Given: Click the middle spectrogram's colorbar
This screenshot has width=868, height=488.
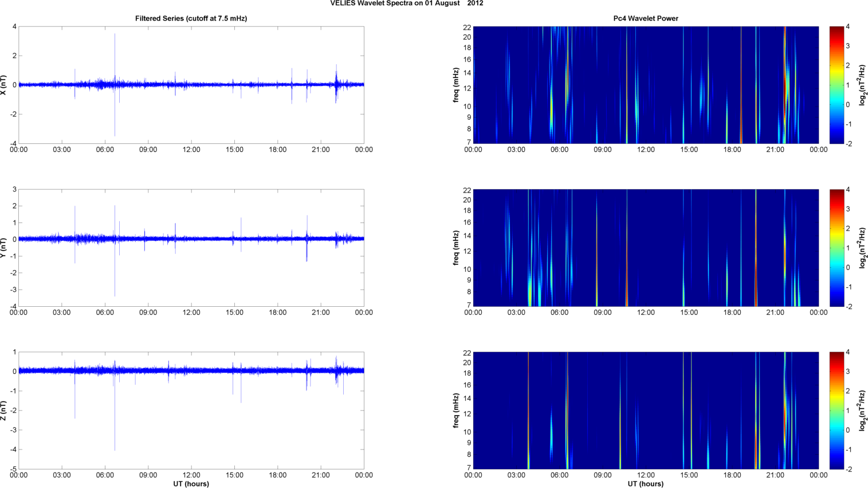Looking at the screenshot, I should 836,248.
